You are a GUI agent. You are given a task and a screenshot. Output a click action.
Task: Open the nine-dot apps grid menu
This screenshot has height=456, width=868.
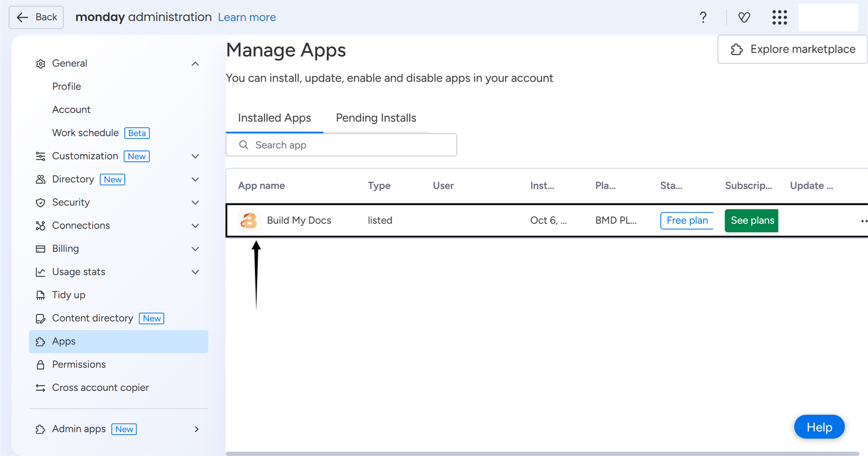click(780, 17)
